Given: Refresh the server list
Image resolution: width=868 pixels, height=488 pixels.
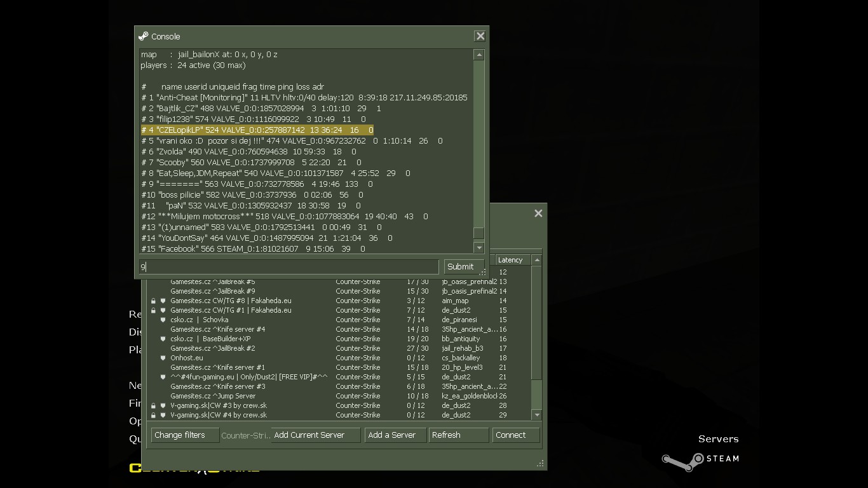Looking at the screenshot, I should tap(459, 435).
